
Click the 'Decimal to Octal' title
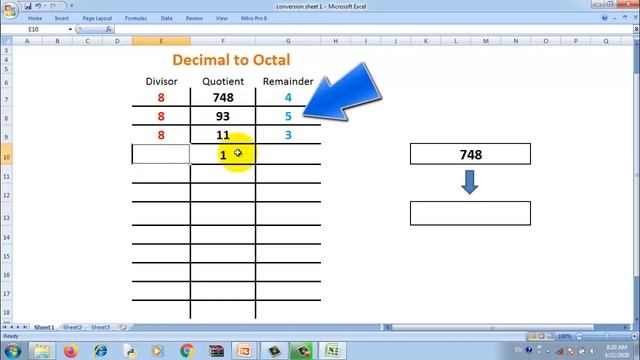click(x=231, y=60)
